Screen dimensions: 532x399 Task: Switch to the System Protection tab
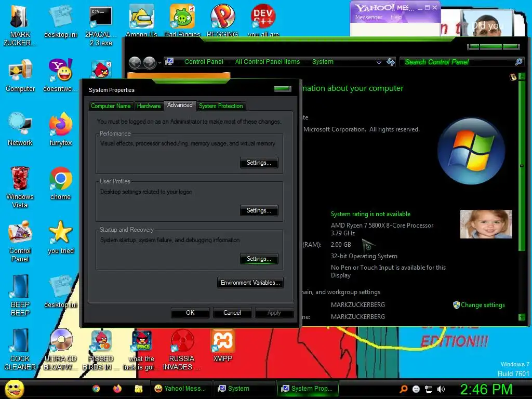[221, 106]
